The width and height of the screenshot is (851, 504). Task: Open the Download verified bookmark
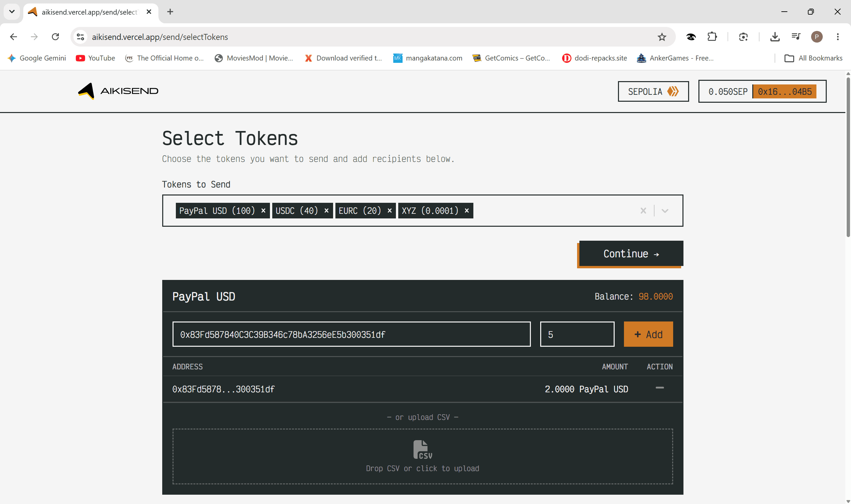[343, 58]
